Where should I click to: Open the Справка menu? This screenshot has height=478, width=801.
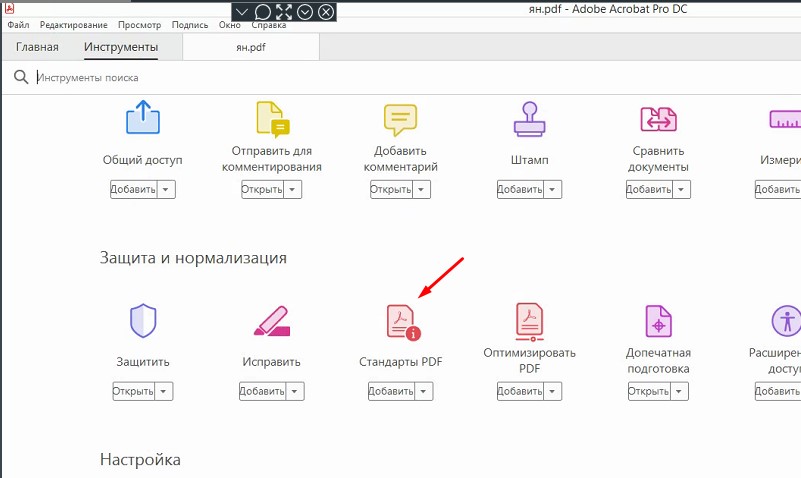pyautogui.click(x=269, y=25)
